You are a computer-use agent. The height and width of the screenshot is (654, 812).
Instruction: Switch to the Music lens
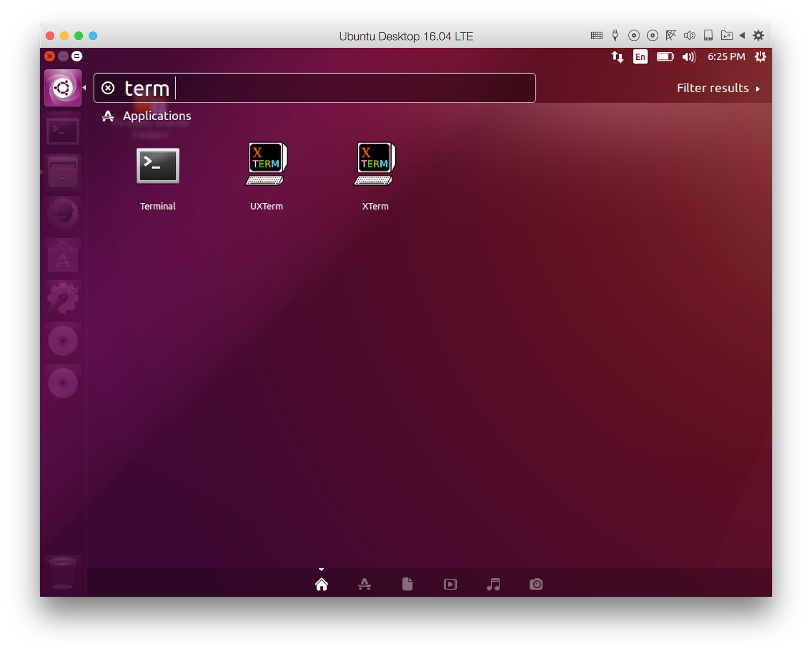point(493,584)
